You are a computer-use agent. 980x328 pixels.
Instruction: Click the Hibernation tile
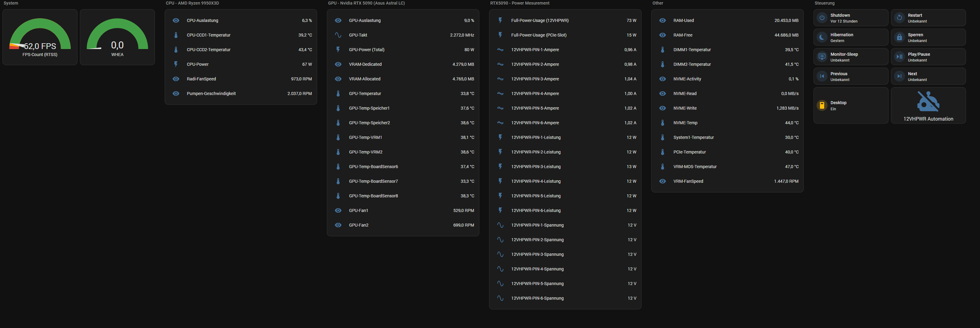point(851,37)
